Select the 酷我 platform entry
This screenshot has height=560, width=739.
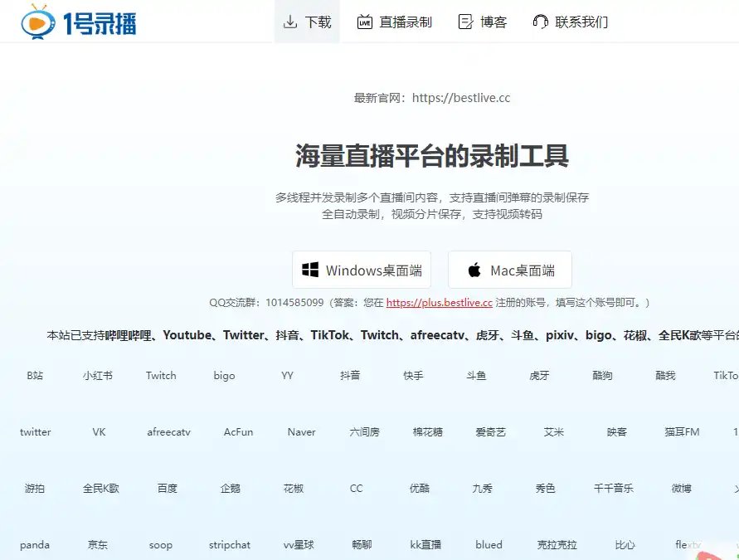point(665,376)
